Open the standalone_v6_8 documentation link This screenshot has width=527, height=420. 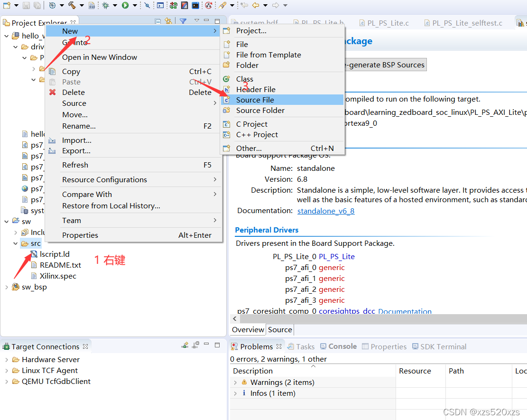pyautogui.click(x=326, y=211)
